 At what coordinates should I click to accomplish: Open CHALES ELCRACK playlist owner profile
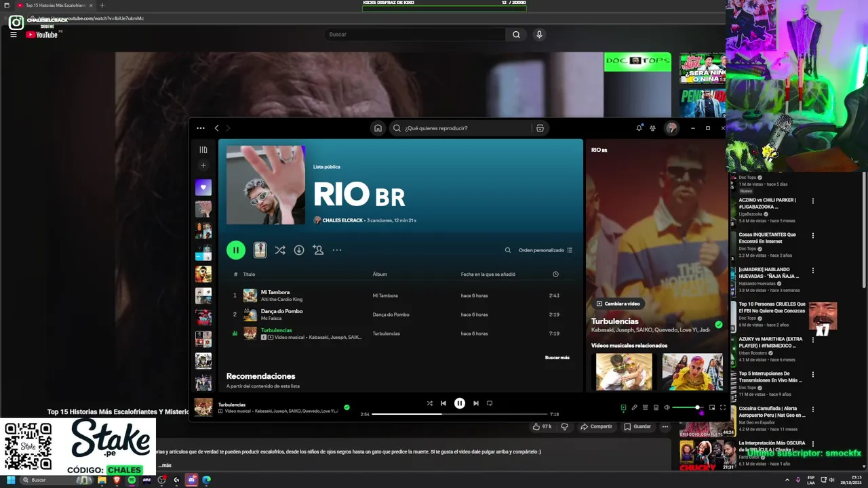click(342, 220)
